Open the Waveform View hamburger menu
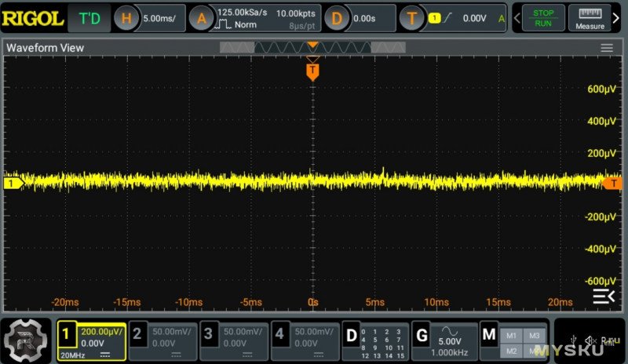This screenshot has height=364, width=628. click(606, 48)
